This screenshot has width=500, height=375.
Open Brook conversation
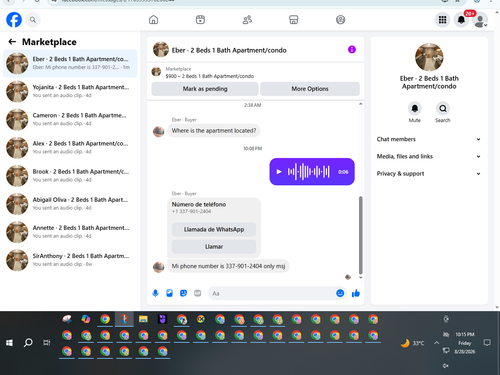[70, 176]
